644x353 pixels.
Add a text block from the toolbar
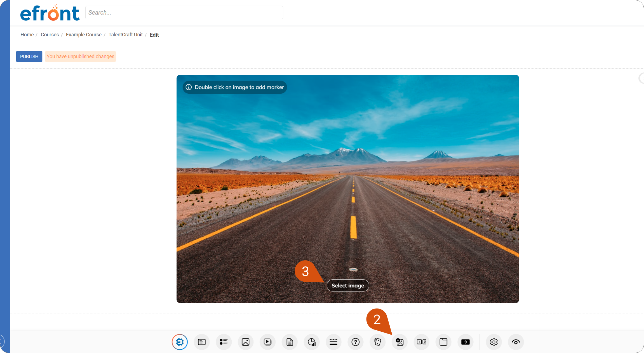[202, 342]
